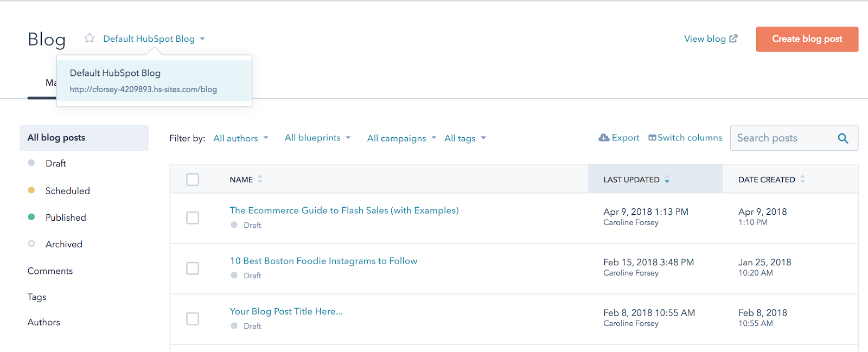Click the favorite star icon beside the blog name
868x352 pixels.
click(90, 38)
